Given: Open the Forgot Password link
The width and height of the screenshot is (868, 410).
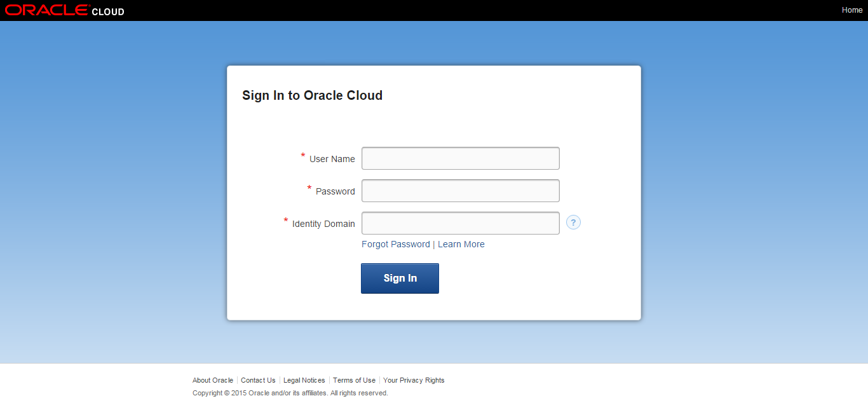Looking at the screenshot, I should (x=396, y=244).
